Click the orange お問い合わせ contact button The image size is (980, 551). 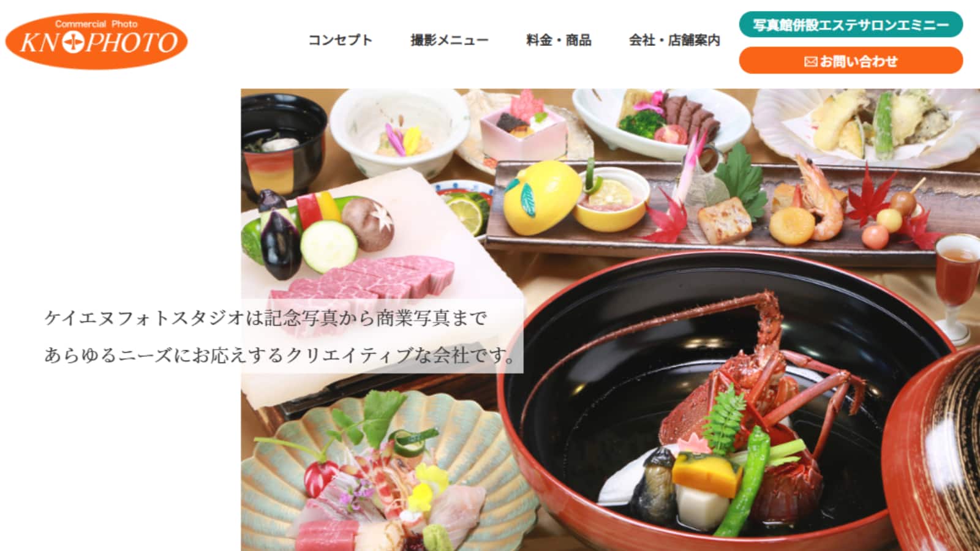pyautogui.click(x=851, y=61)
